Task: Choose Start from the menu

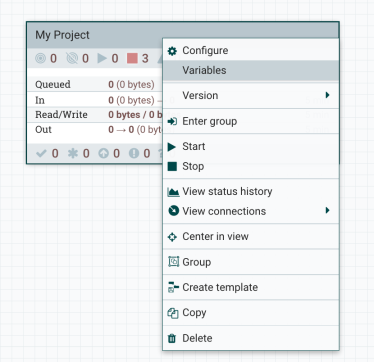Action: (251, 146)
